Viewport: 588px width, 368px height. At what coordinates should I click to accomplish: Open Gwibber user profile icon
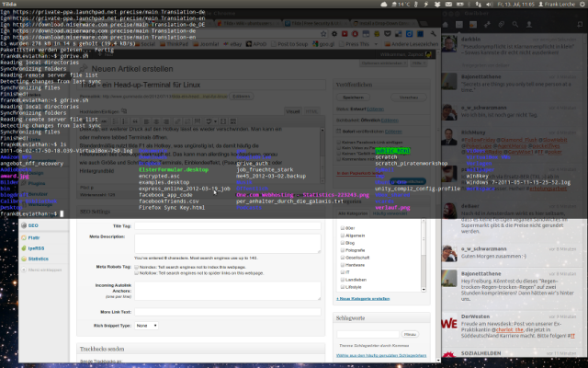529,25
